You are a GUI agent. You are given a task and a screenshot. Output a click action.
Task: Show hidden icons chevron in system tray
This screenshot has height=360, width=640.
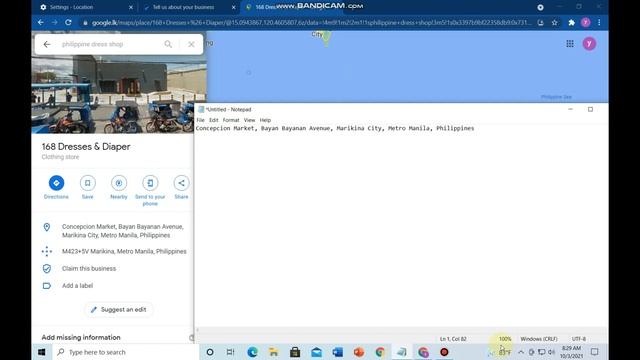[x=521, y=352]
